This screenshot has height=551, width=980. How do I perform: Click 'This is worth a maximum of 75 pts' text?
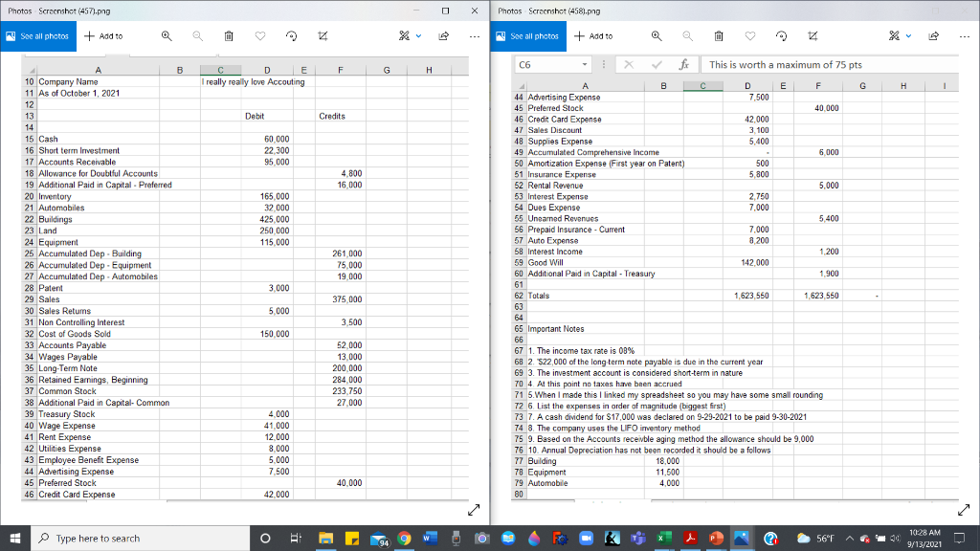pos(785,64)
